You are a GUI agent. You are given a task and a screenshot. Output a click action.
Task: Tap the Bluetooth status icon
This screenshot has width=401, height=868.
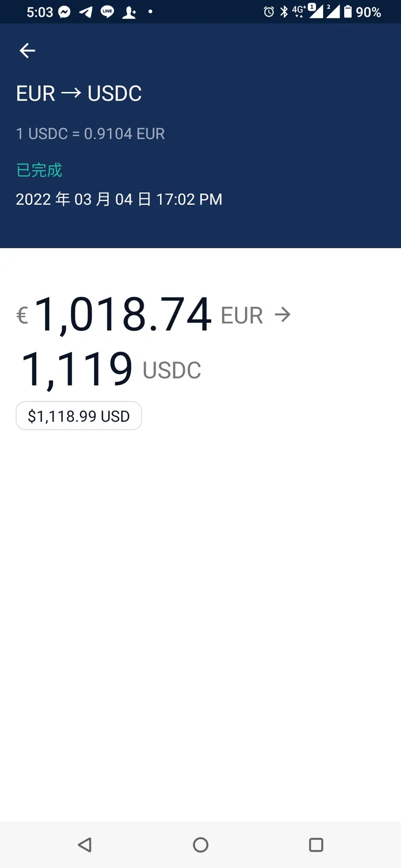click(x=284, y=12)
